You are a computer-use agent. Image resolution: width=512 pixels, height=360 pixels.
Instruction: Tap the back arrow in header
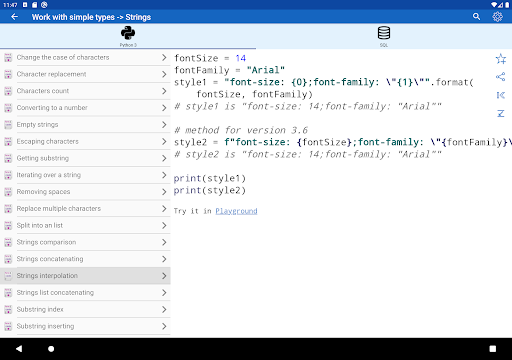14,17
